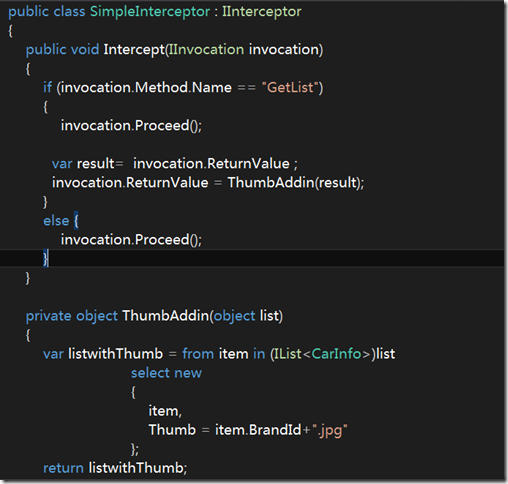Click Method.Name in the if condition
Screen dimensions: 508x484
pyautogui.click(x=183, y=88)
